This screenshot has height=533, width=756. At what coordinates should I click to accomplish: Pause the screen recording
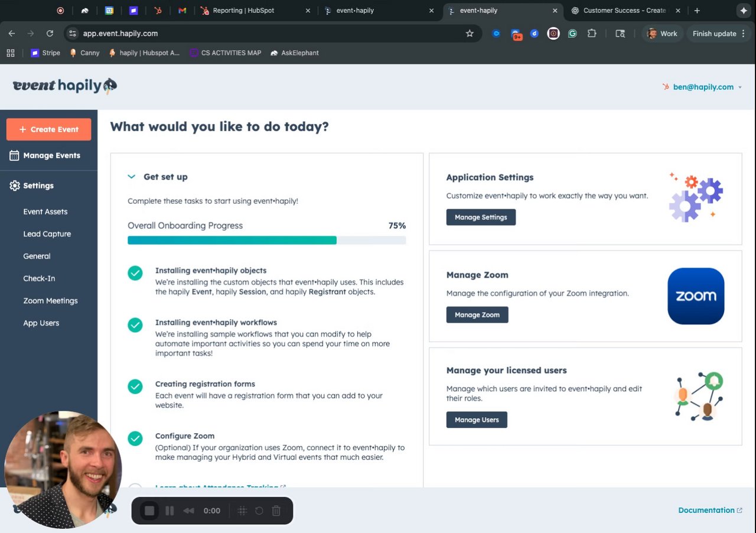170,511
